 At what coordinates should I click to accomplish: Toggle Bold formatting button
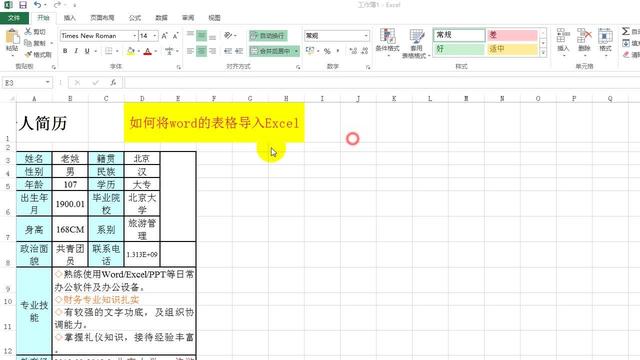65,51
